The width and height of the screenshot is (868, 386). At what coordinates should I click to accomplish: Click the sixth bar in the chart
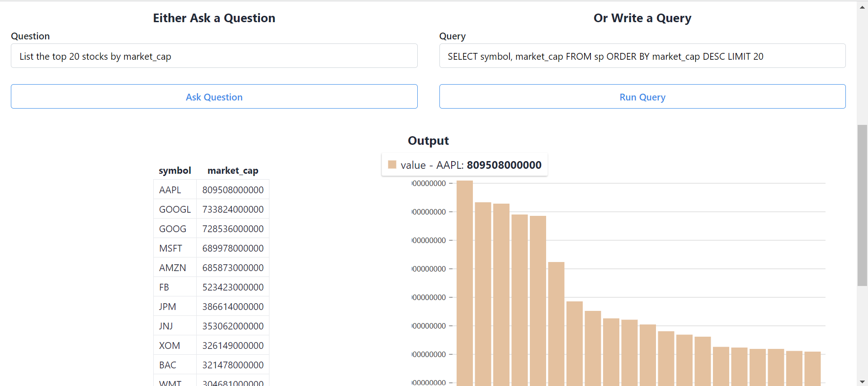click(556, 324)
